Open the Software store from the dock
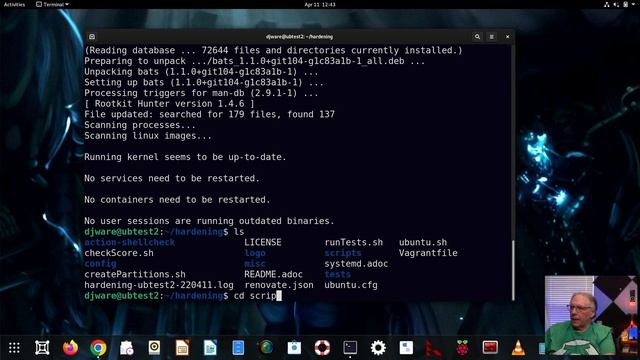Image resolution: width=640 pixels, height=360 pixels. 294,348
